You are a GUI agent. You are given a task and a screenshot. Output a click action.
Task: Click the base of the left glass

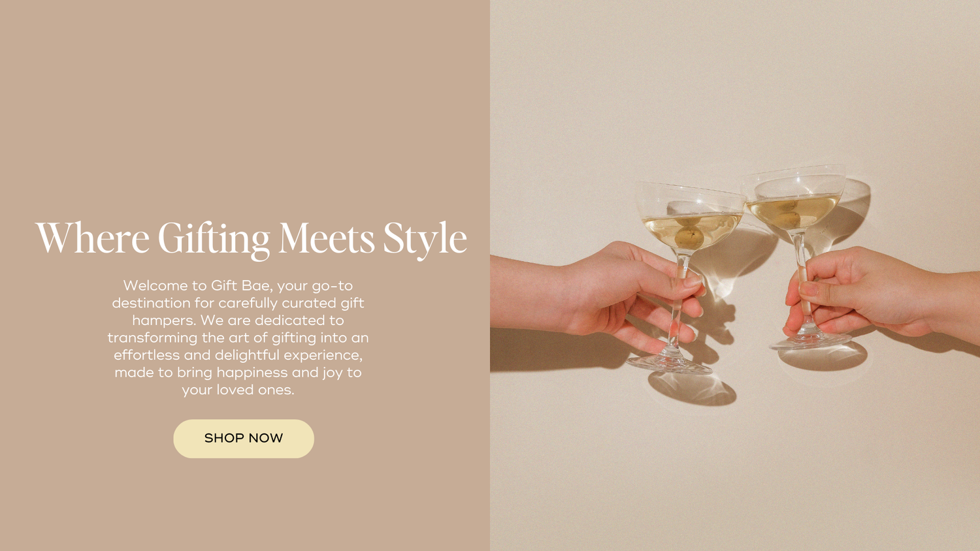[x=671, y=363]
